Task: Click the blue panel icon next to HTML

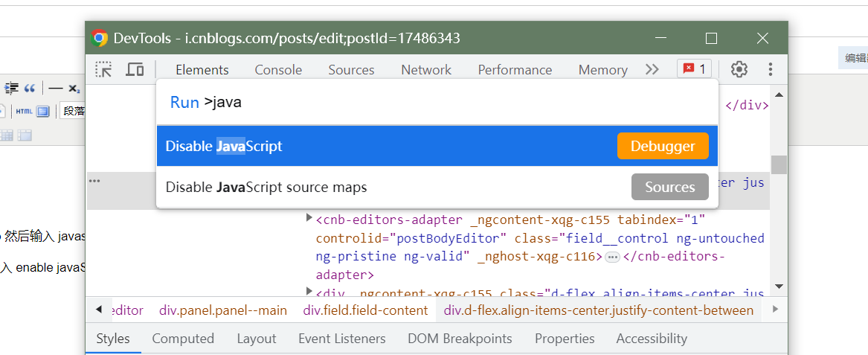Action: [x=43, y=112]
